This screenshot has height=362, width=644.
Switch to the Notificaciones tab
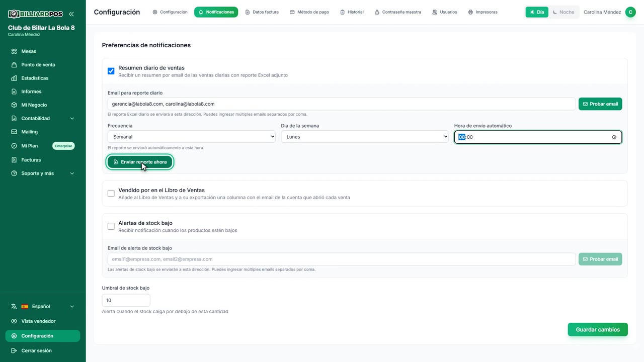[216, 12]
